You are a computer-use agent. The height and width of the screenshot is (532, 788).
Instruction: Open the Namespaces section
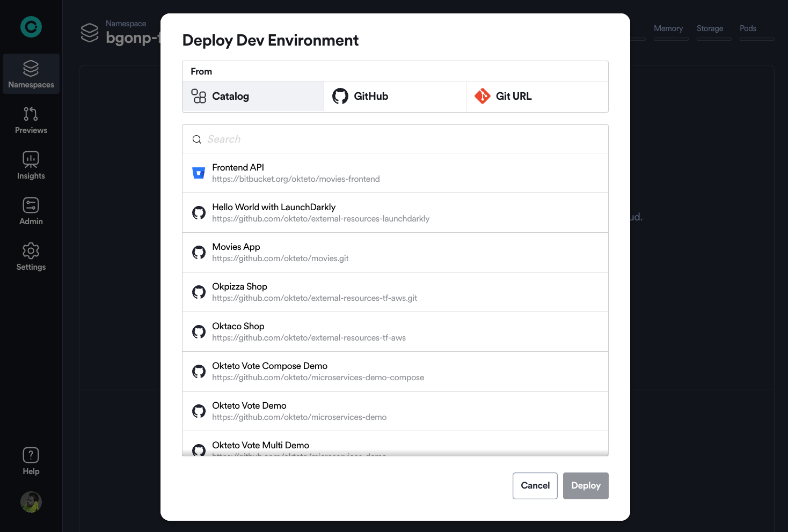point(31,73)
